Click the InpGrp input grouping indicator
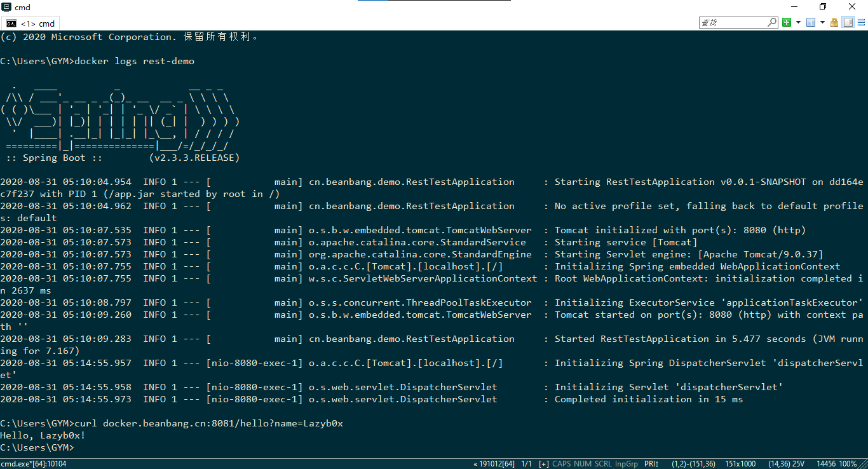The height and width of the screenshot is (469, 868). tap(627, 464)
